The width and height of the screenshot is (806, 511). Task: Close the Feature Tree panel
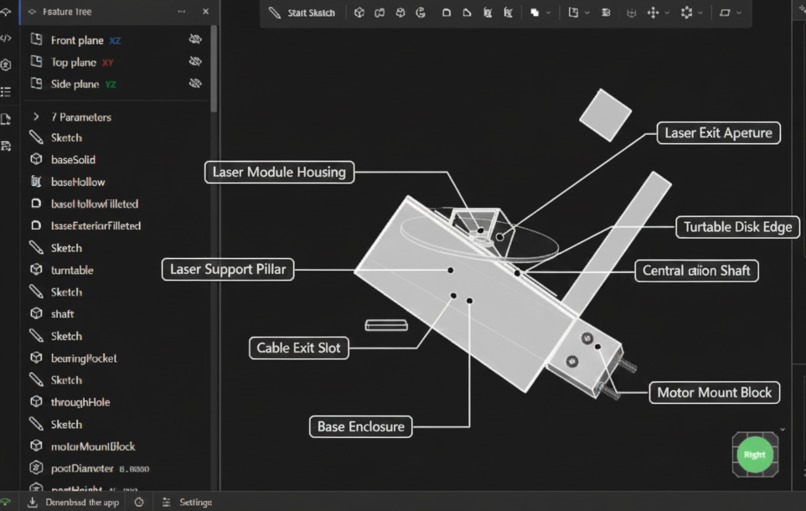click(x=206, y=11)
